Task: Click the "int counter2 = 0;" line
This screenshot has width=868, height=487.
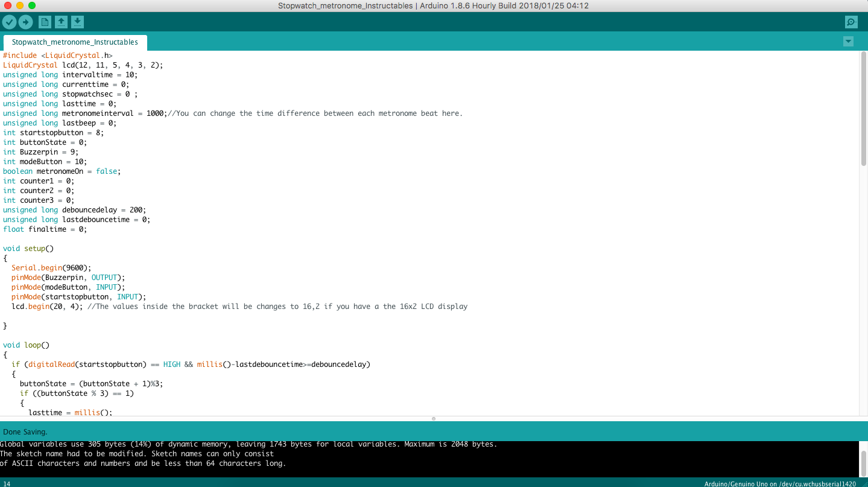Action: click(x=39, y=191)
